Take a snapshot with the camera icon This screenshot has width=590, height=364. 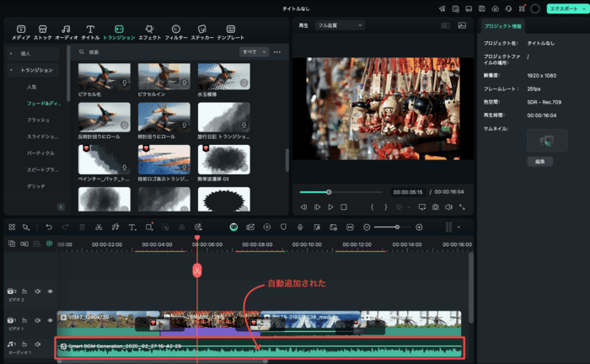[436, 206]
